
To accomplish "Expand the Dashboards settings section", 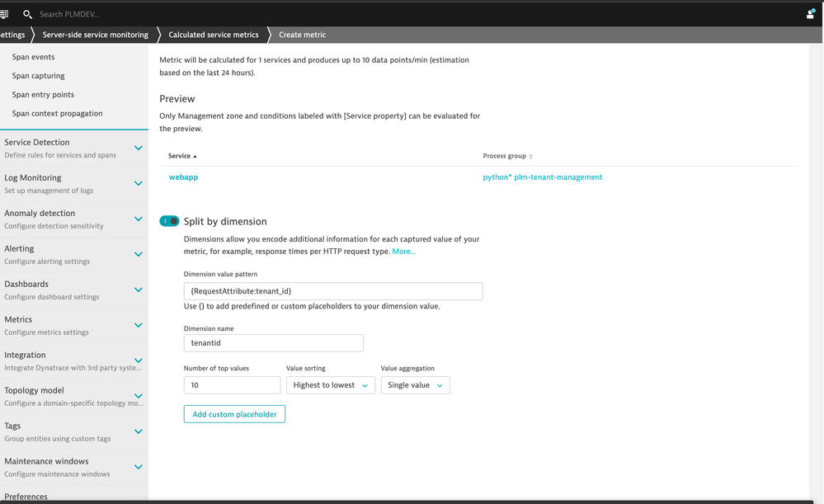I will pyautogui.click(x=138, y=290).
